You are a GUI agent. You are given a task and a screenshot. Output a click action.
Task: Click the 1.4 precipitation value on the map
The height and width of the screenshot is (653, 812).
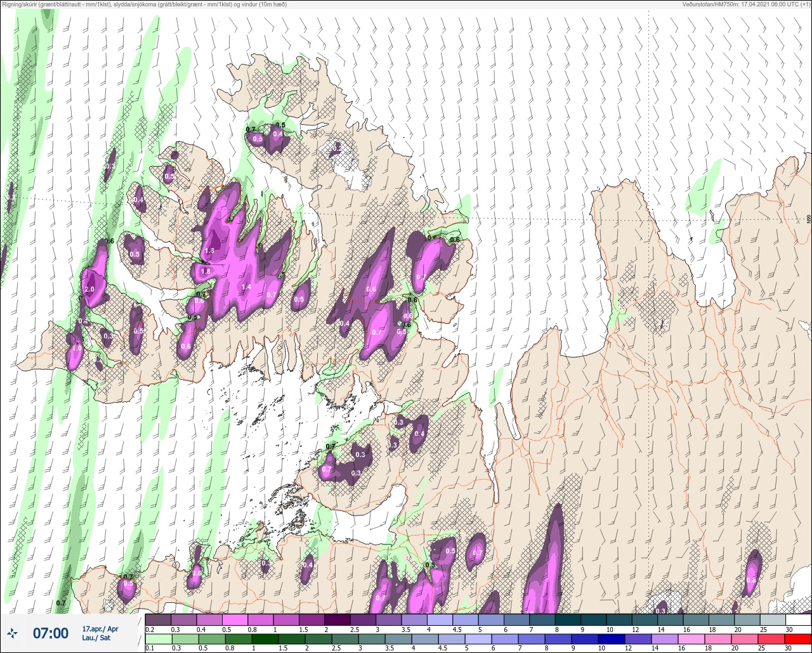tap(247, 287)
